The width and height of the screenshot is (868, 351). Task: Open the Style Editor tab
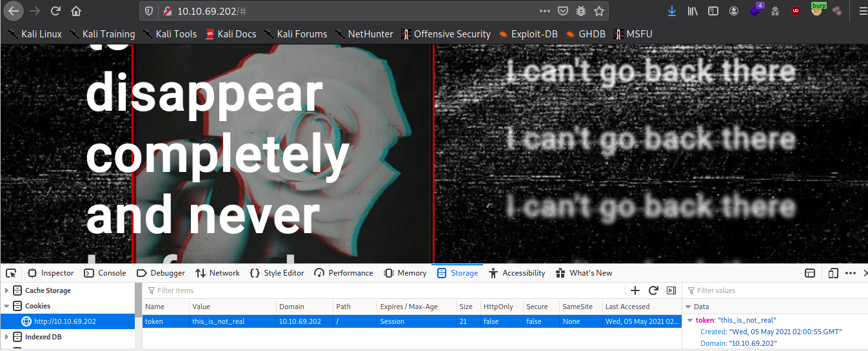point(277,273)
